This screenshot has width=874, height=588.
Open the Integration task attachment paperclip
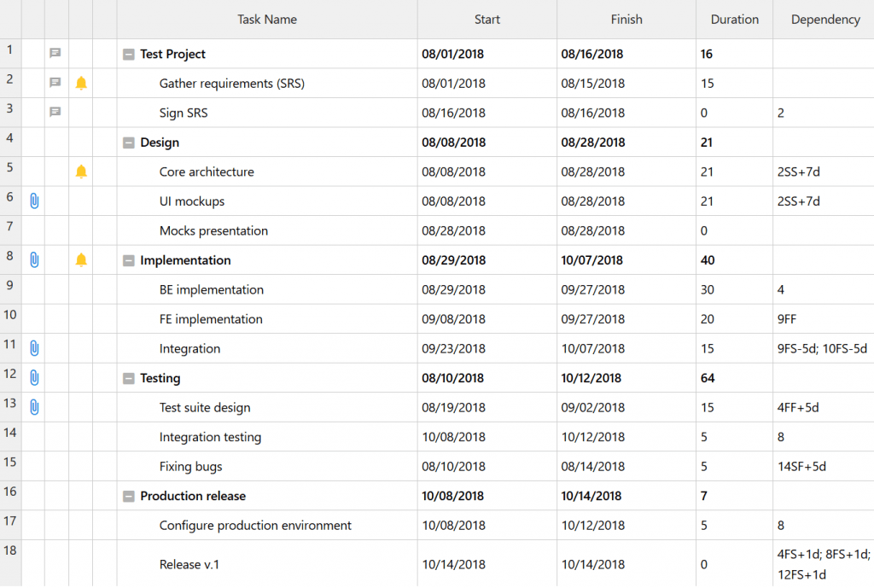point(34,348)
